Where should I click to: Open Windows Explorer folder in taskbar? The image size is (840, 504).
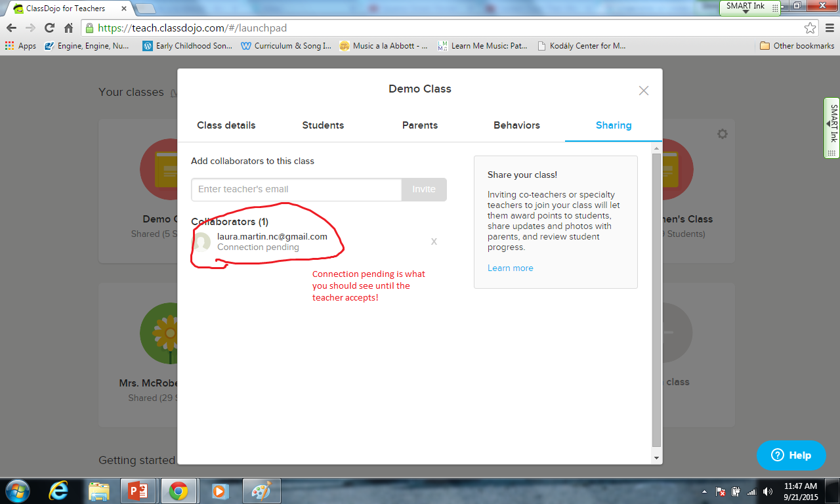tap(99, 491)
